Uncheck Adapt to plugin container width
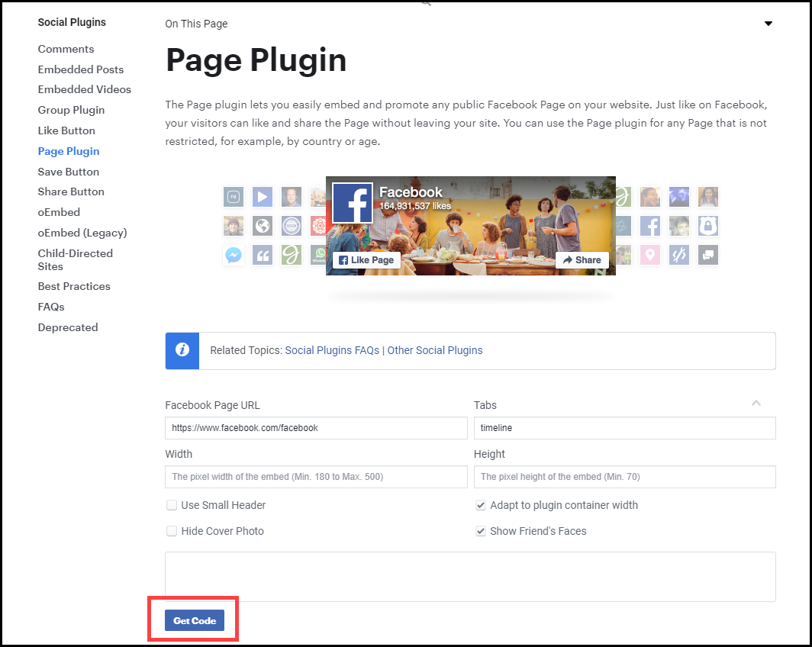Screen dimensions: 812x647 click(x=481, y=505)
